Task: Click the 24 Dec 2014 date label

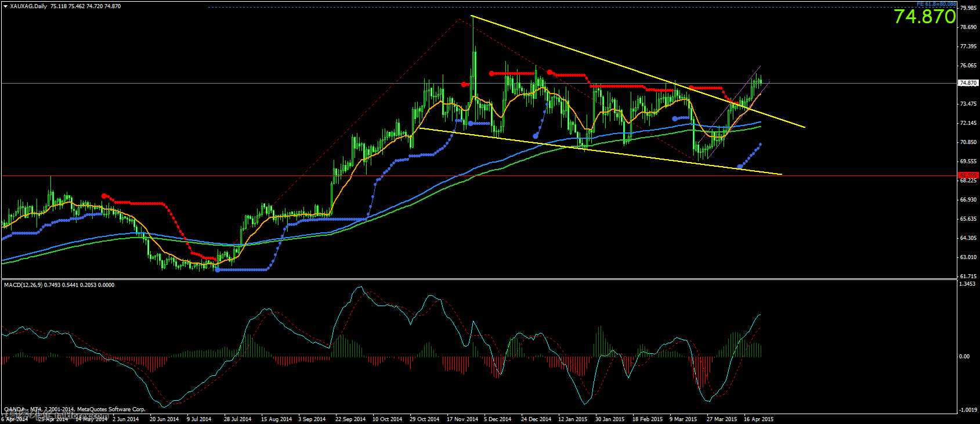Action: click(x=536, y=419)
